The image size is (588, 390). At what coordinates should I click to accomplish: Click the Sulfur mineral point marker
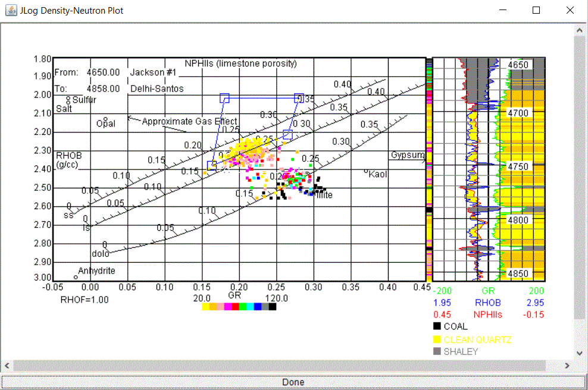coord(68,99)
